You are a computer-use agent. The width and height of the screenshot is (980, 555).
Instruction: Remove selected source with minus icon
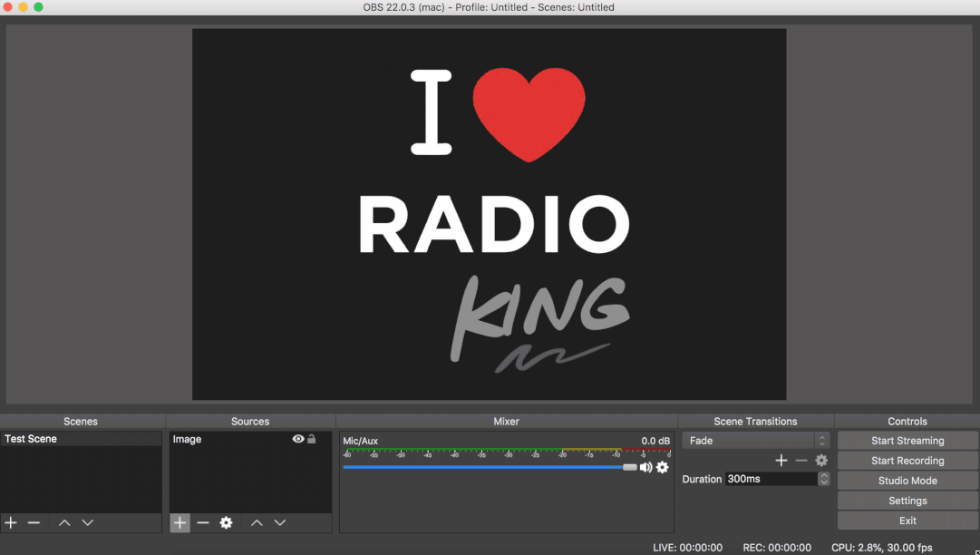point(203,522)
